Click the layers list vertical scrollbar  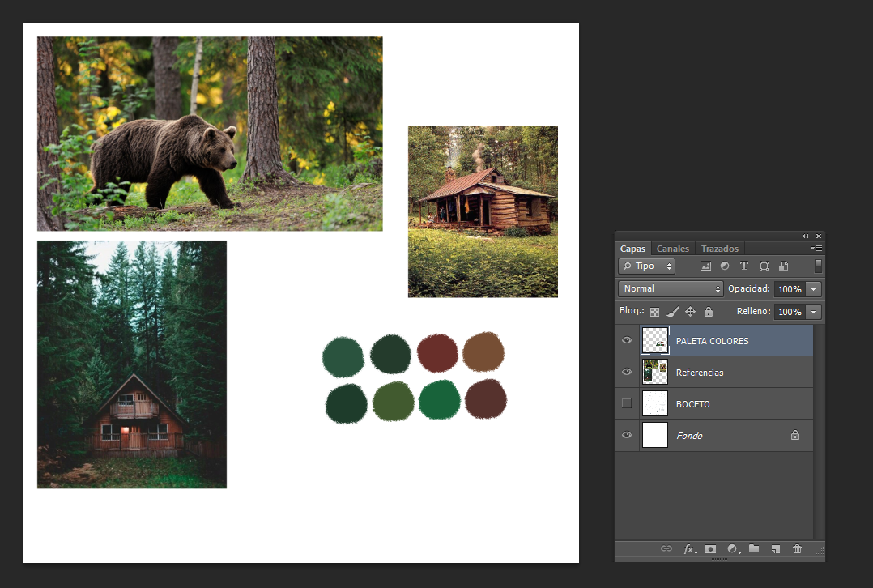(x=819, y=432)
